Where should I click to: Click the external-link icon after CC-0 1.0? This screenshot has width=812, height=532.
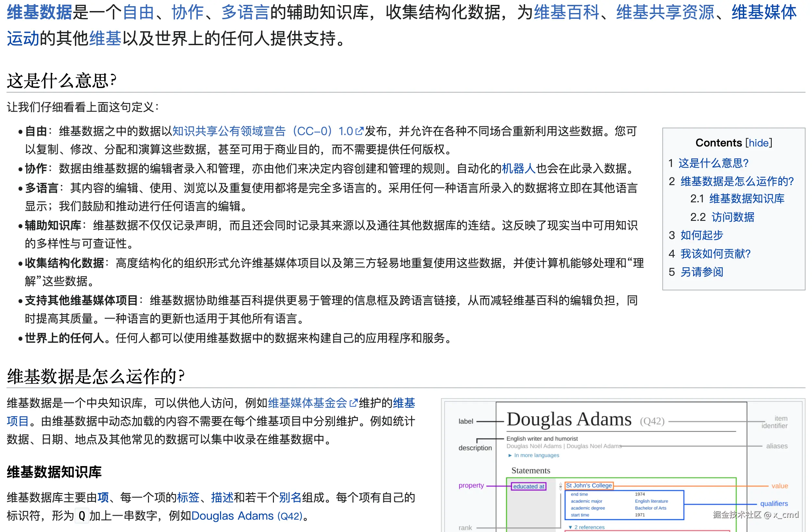(360, 131)
